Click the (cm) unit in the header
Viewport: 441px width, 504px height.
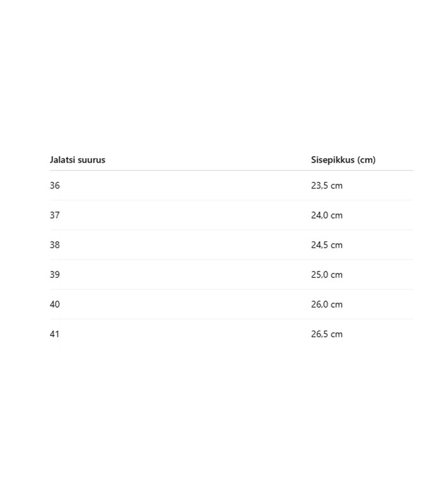pos(366,160)
